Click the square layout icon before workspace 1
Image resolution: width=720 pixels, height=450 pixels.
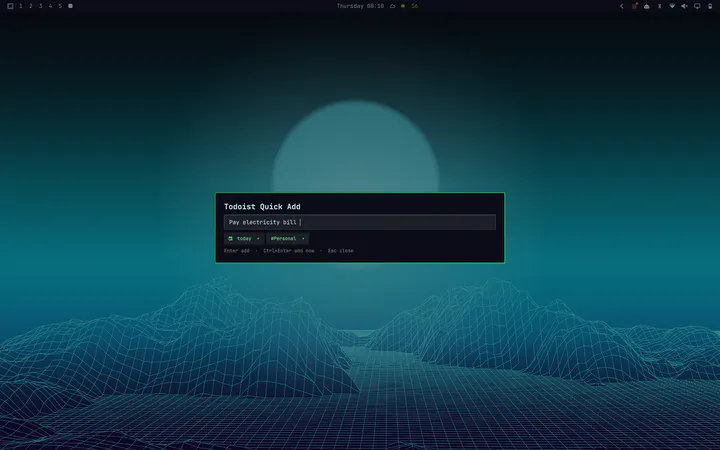10,6
